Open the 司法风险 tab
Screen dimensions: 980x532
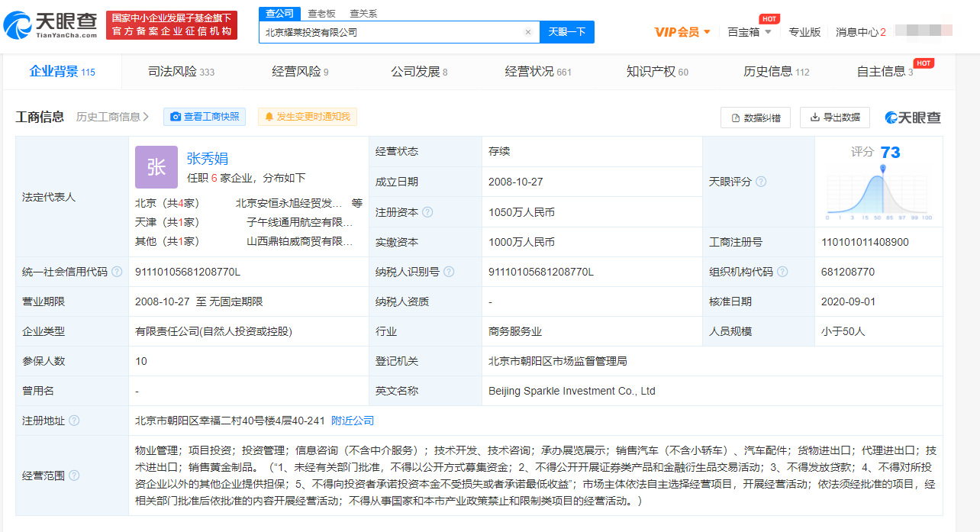point(181,72)
